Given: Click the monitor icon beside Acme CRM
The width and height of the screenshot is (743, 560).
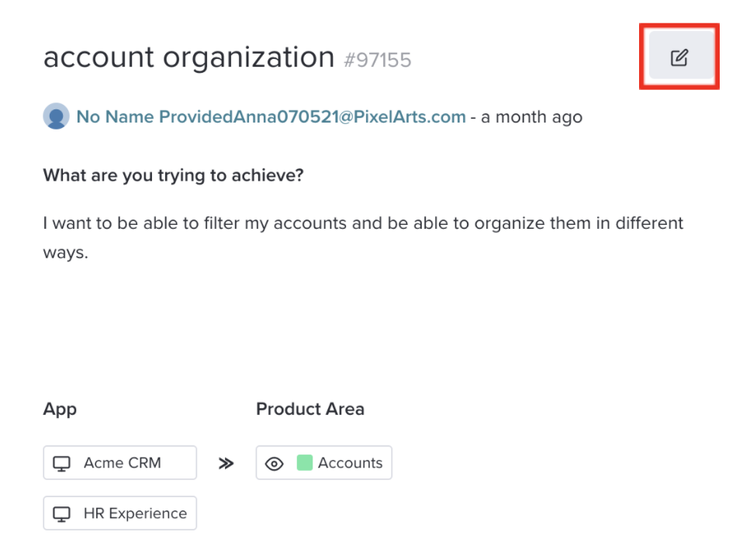Looking at the screenshot, I should (x=61, y=463).
